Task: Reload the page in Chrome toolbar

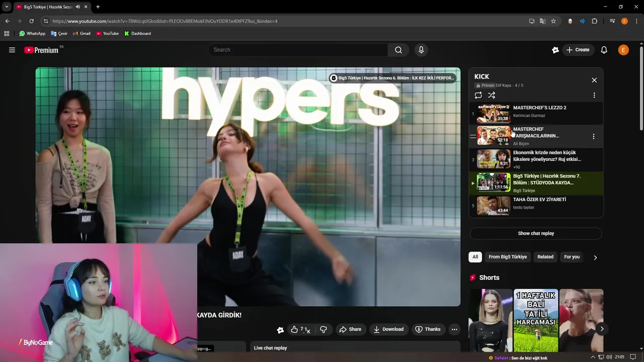Action: coord(31,21)
